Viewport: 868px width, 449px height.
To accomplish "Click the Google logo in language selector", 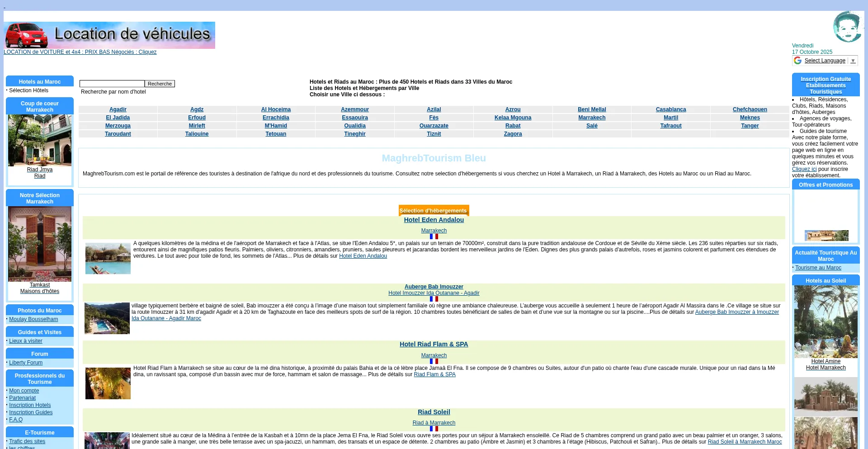I will (x=798, y=61).
